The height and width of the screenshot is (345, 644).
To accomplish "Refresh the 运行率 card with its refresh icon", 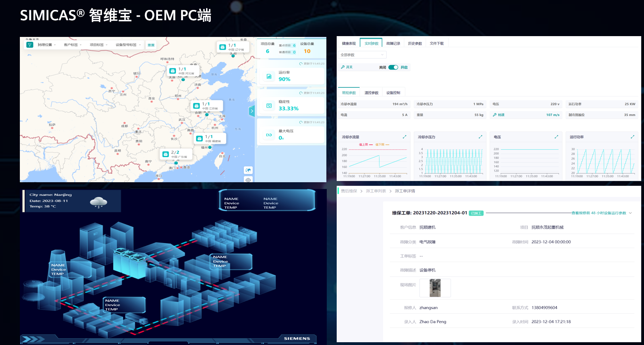I will 301,64.
